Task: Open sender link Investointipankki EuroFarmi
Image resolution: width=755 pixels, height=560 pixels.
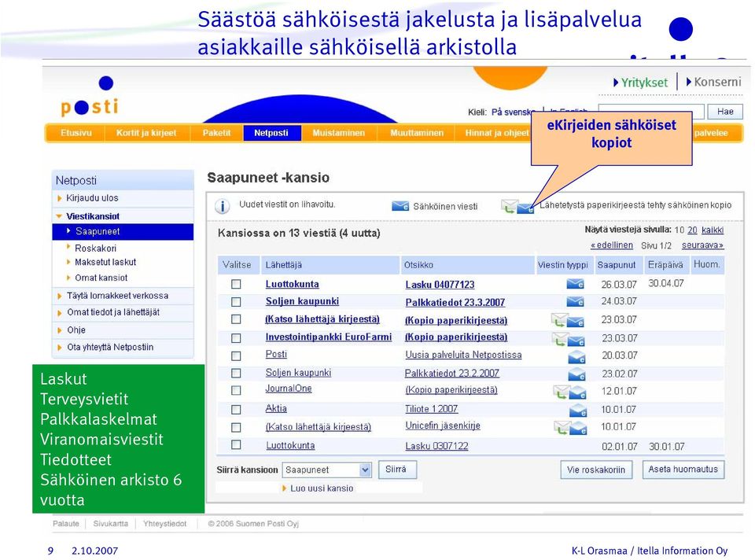Action: point(329,337)
